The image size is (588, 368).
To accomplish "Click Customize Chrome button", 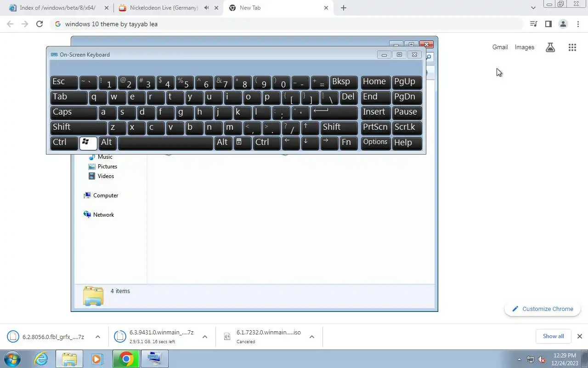I will tap(543, 309).
